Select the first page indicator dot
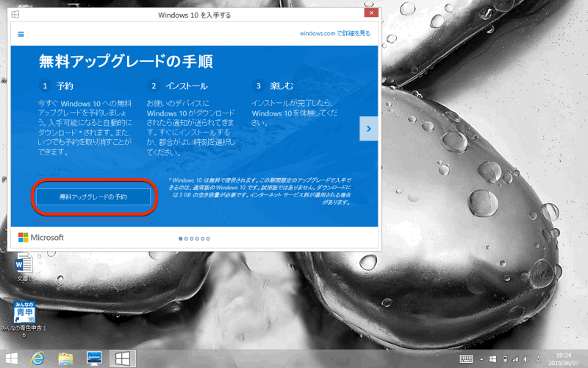This screenshot has width=588, height=368. pyautogui.click(x=181, y=238)
